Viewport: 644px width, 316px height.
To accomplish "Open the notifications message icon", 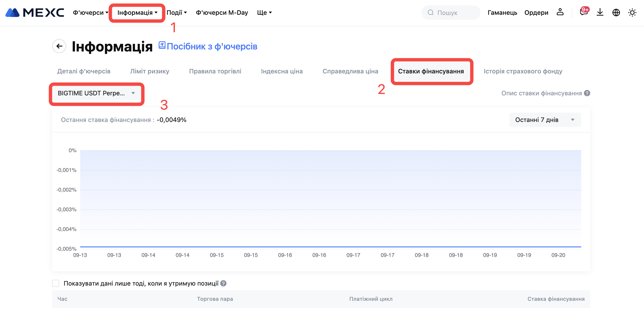I will 583,12.
